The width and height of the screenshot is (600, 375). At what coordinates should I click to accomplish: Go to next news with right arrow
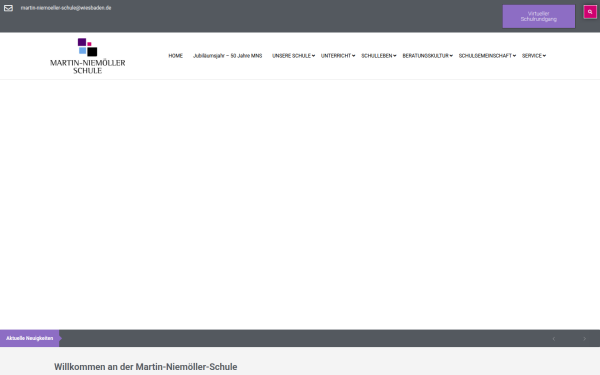tap(584, 339)
